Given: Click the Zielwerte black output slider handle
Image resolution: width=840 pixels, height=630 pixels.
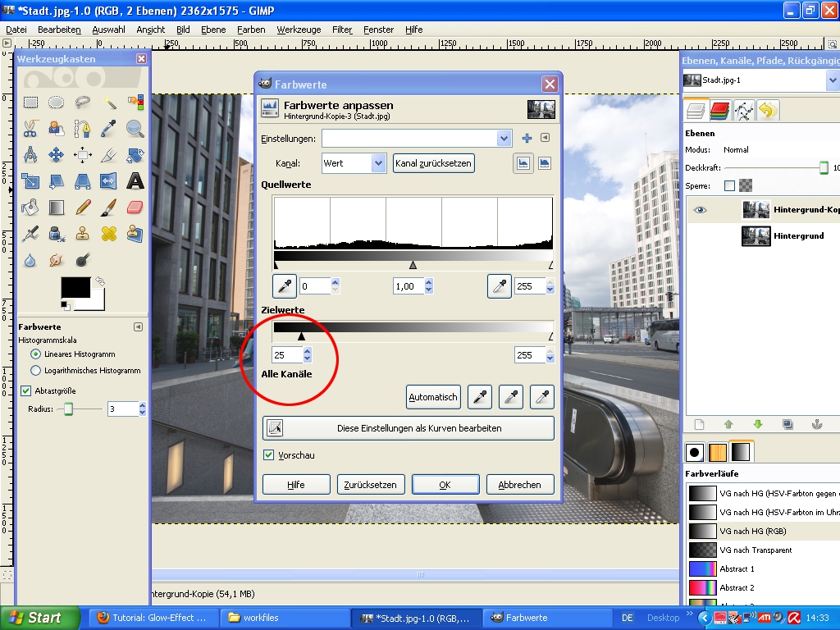Looking at the screenshot, I should (301, 336).
